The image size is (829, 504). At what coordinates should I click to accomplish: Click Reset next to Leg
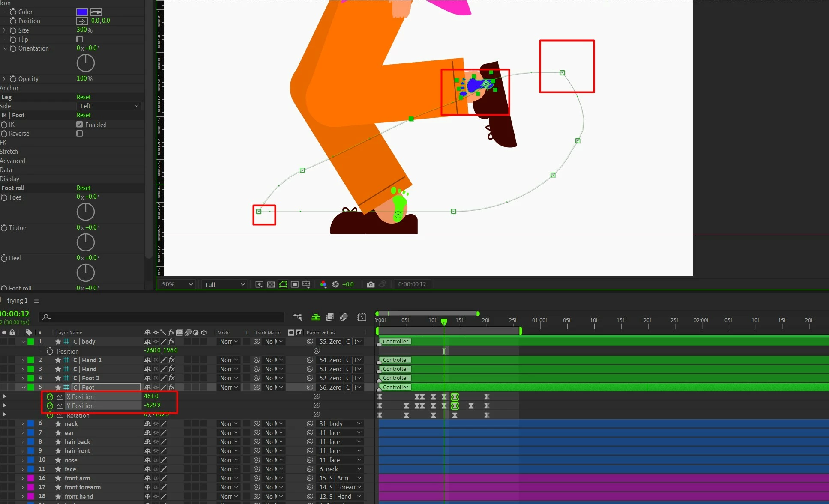84,97
